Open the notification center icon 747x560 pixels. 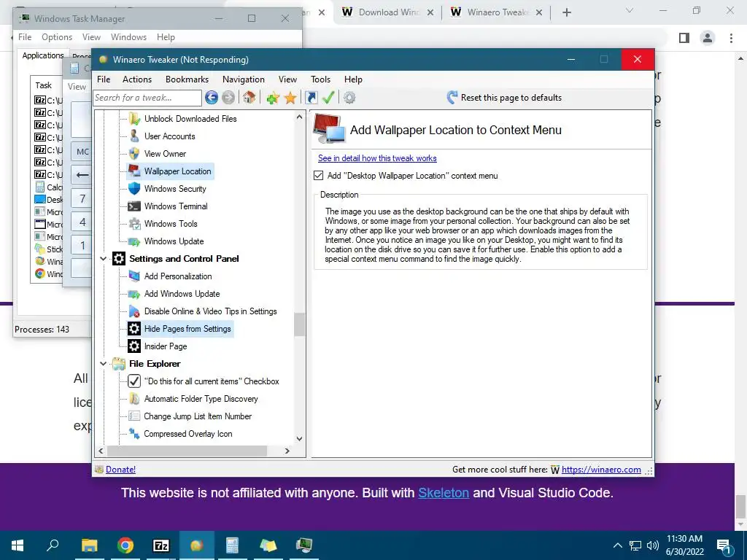[x=724, y=545]
